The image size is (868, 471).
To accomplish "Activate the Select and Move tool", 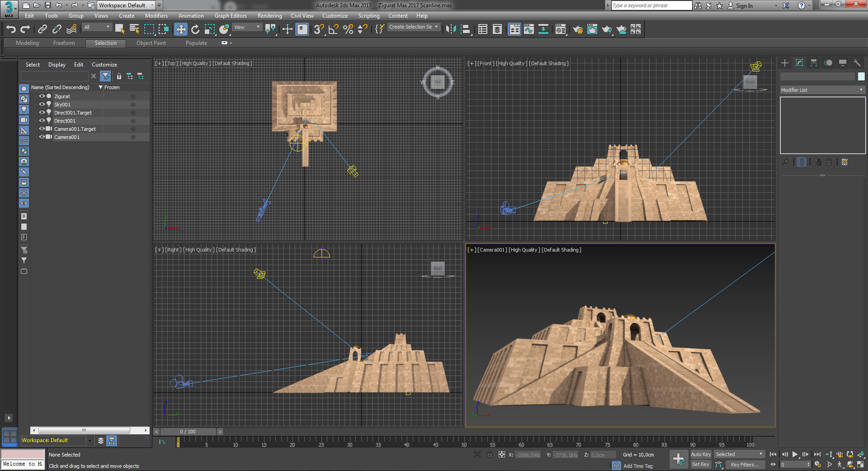I will click(x=181, y=29).
